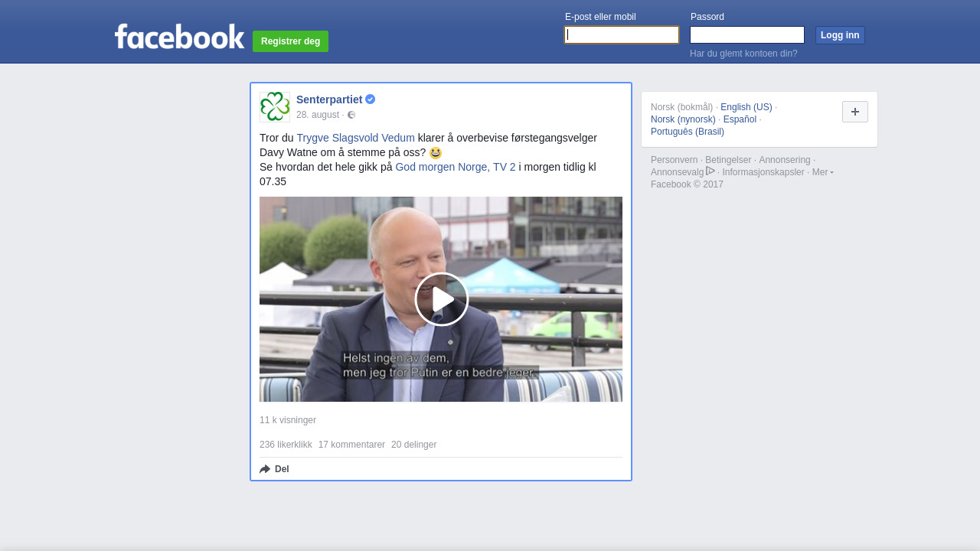Click the 236 likerklikk count
Screen dimensions: 980x551
286,445
